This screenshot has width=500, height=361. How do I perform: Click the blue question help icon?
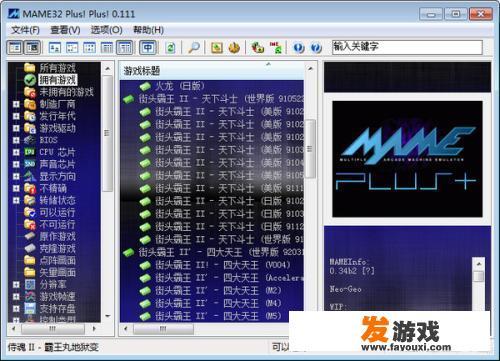[x=316, y=48]
